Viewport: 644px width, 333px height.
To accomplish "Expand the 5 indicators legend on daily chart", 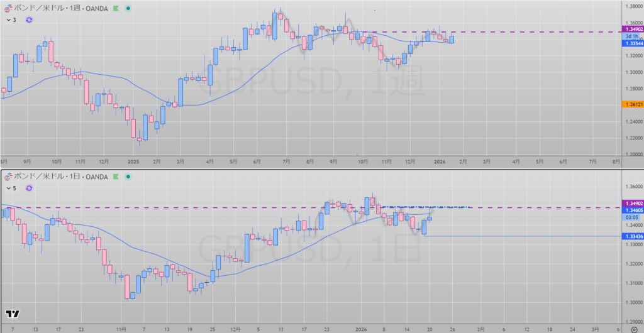I will point(11,188).
